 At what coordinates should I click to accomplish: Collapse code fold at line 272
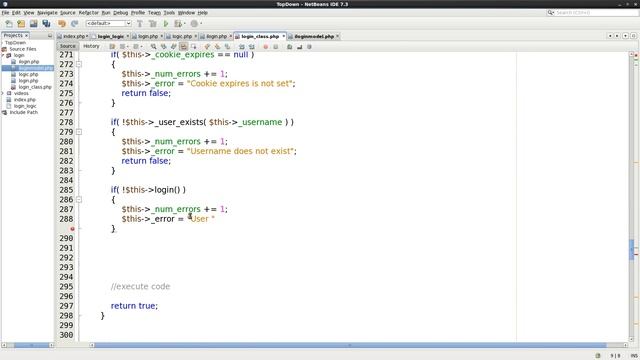pyautogui.click(x=79, y=64)
